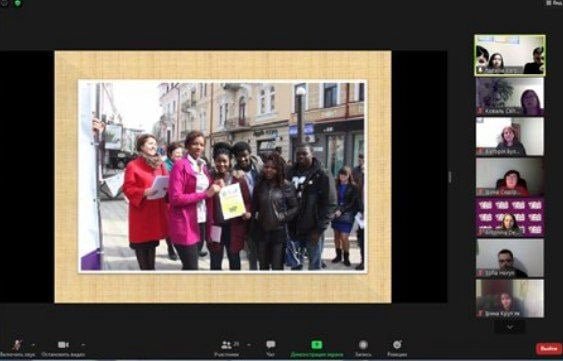Open video options arrow beside camera
The width and height of the screenshot is (563, 361).
[x=83, y=345]
